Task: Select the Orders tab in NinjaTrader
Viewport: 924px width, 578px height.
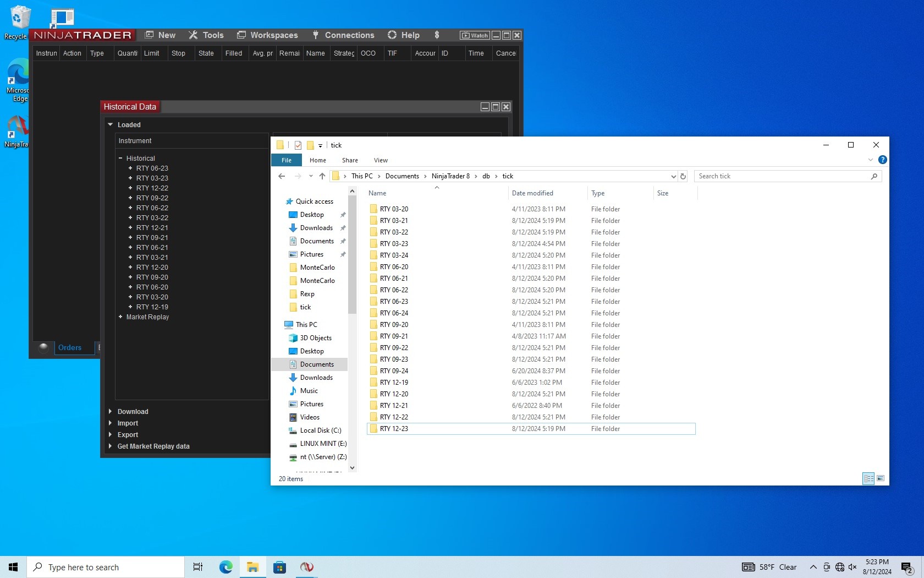Action: (69, 347)
